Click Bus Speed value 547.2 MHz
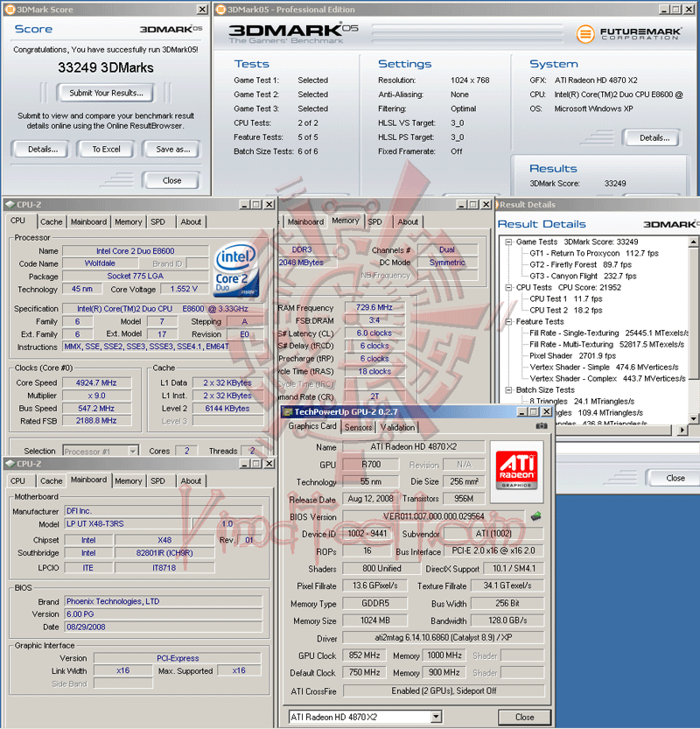This screenshot has width=700, height=729. pyautogui.click(x=96, y=408)
